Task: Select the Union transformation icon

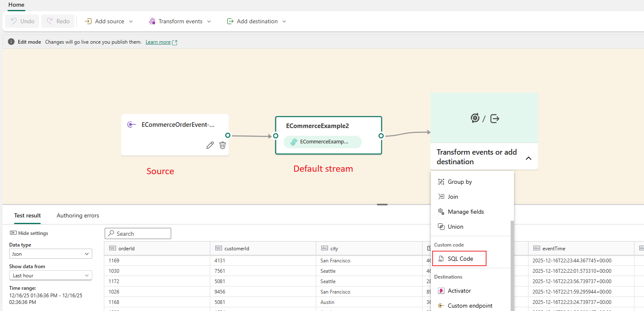Action: tap(440, 226)
